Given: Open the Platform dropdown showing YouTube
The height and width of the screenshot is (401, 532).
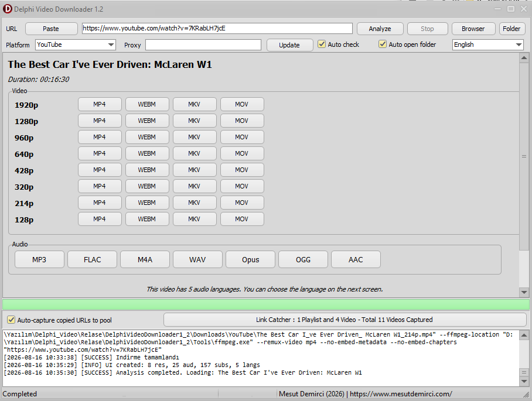Looking at the screenshot, I should [76, 44].
